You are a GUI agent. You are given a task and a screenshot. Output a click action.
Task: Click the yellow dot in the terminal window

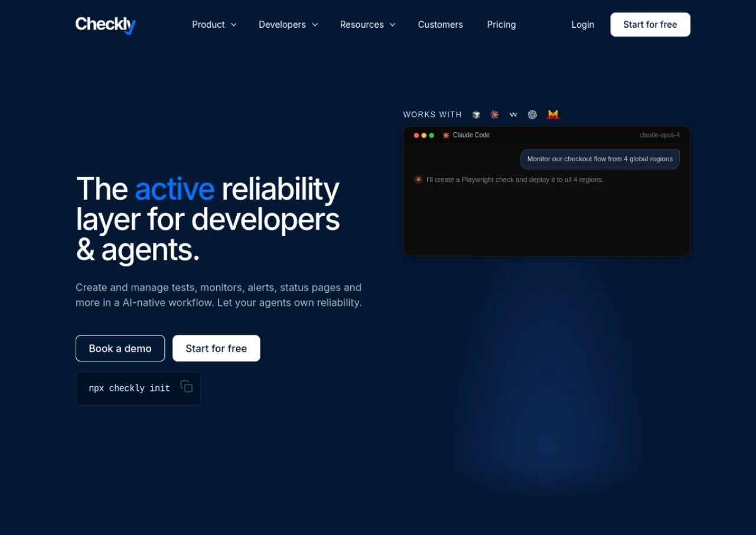point(424,135)
